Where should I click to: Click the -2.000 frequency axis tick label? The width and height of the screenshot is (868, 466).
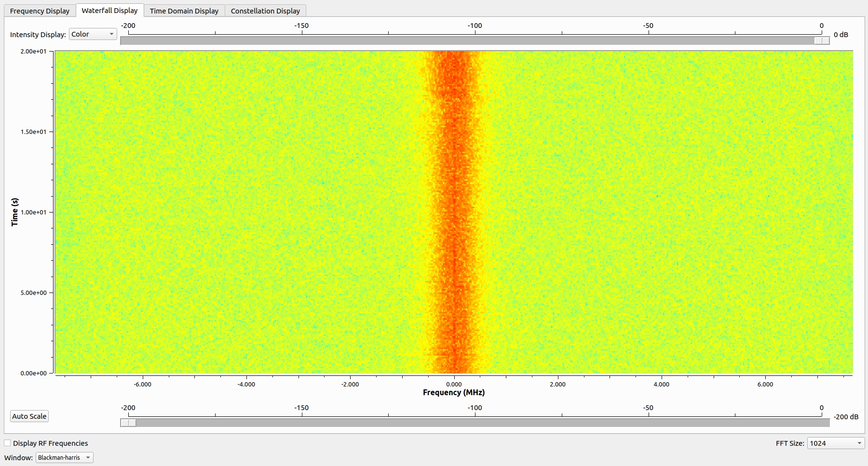point(350,384)
